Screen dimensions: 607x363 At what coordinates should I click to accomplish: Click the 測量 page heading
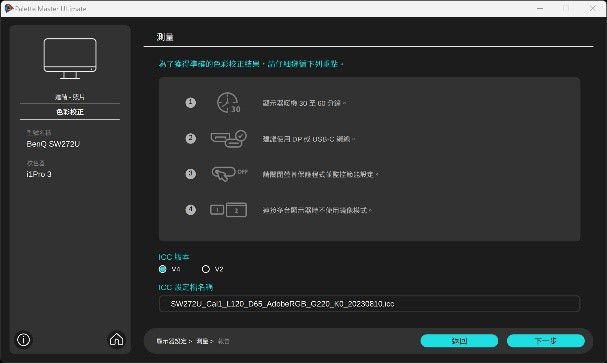click(165, 37)
